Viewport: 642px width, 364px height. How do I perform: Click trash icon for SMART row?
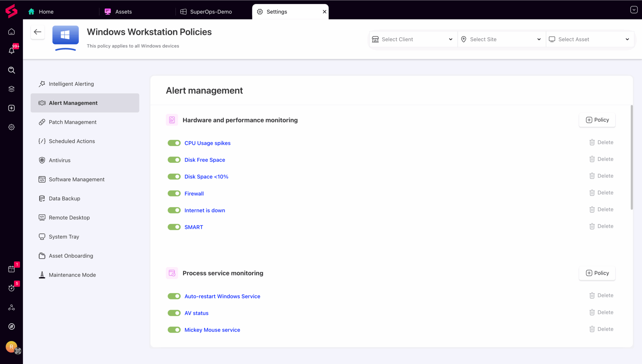592,226
